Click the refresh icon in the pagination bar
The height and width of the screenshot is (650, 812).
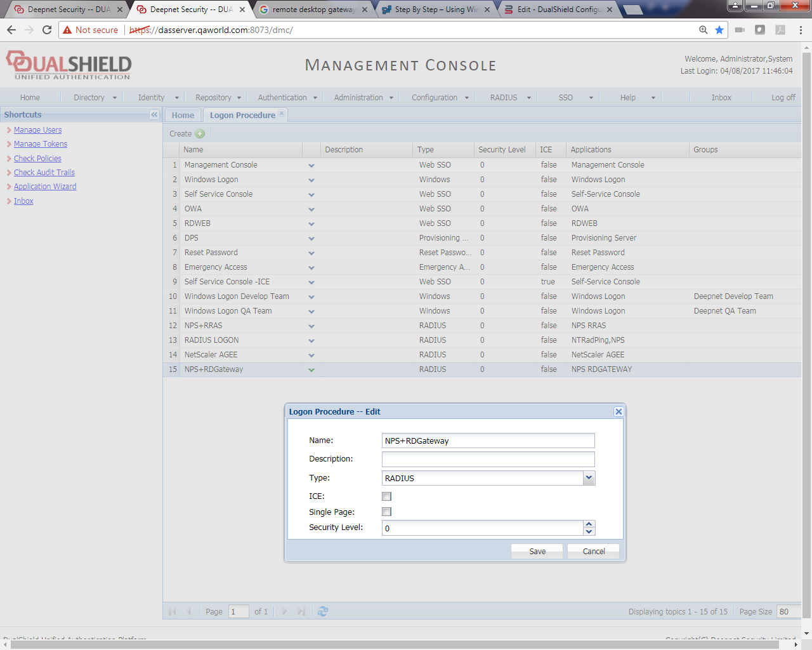coord(323,611)
